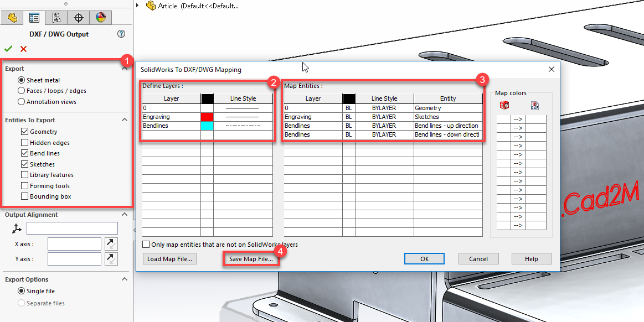
Task: Click the Save Map File button
Action: [x=251, y=259]
